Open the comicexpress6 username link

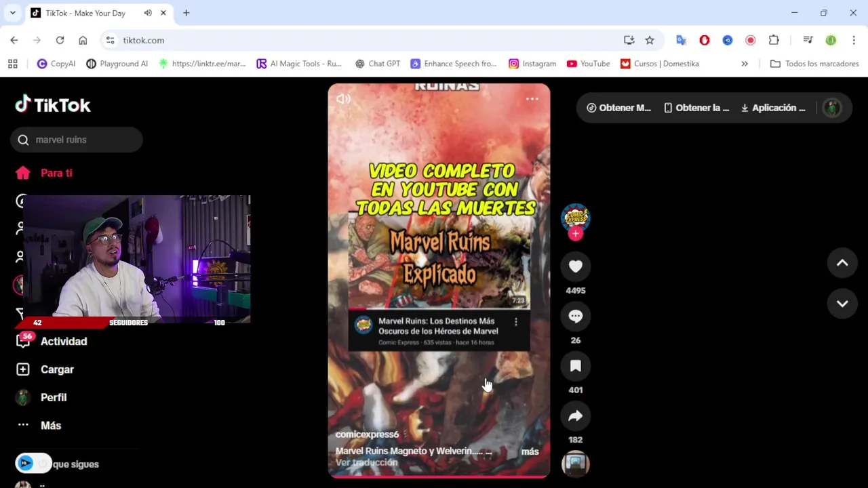367,434
